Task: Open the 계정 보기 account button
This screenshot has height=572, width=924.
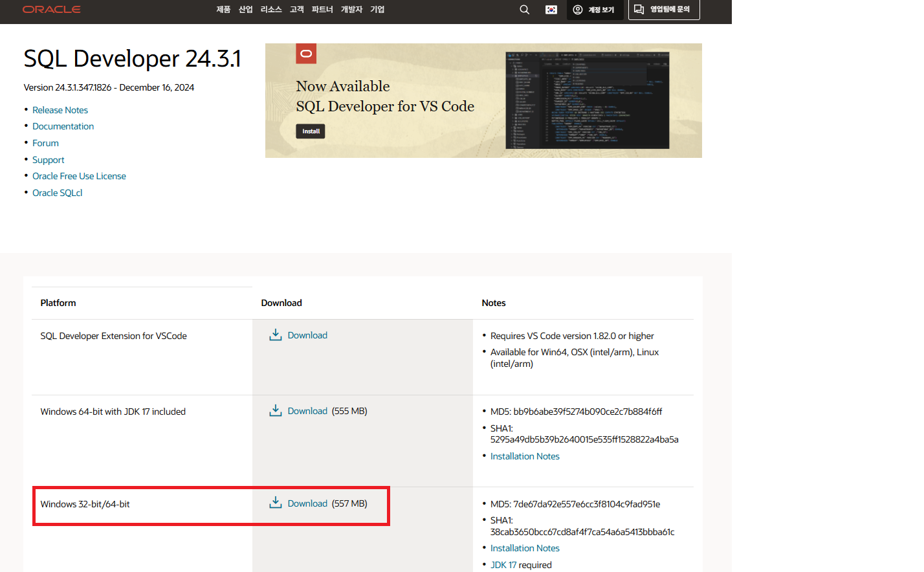Action: (x=595, y=10)
